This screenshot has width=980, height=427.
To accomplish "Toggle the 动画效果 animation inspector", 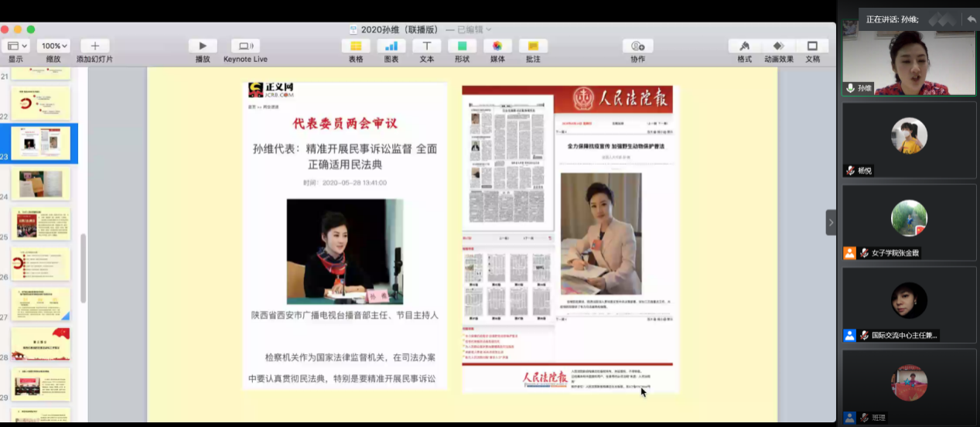I will pyautogui.click(x=778, y=46).
